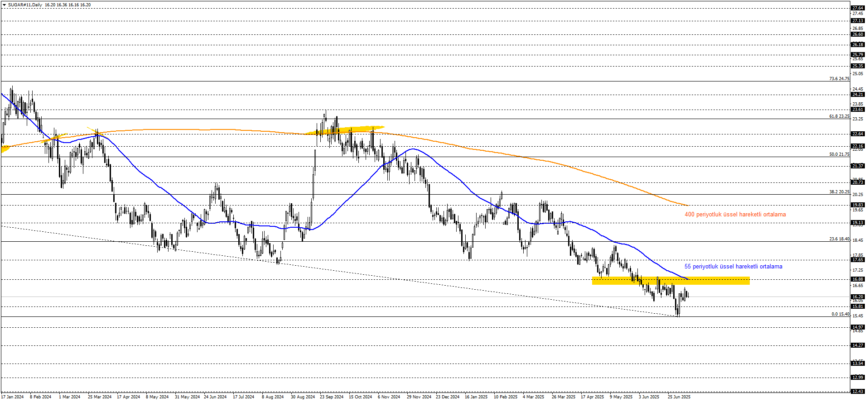The image size is (868, 402).
Task: Click the 22.64 price level tag
Action: pos(858,134)
